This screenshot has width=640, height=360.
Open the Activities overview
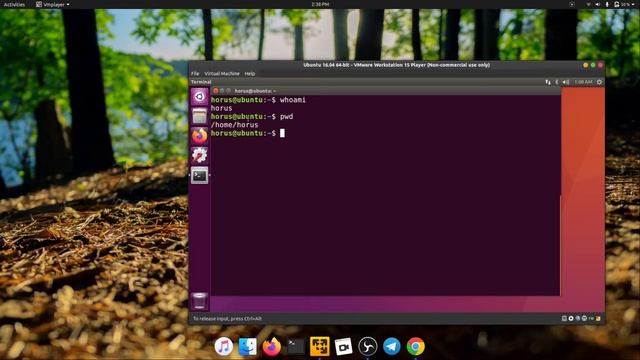coord(14,4)
